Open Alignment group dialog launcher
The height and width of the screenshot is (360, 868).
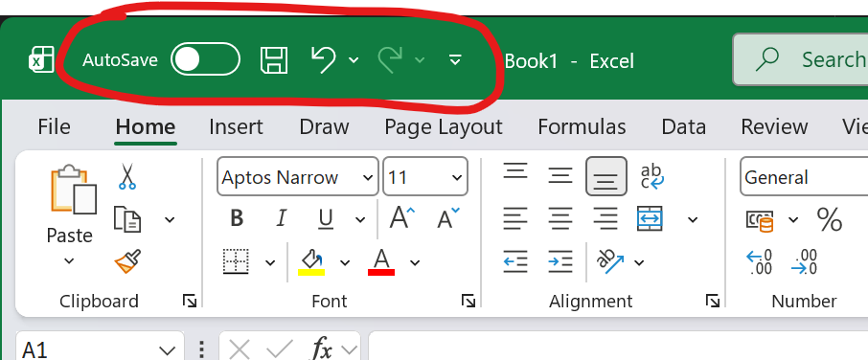(x=713, y=301)
